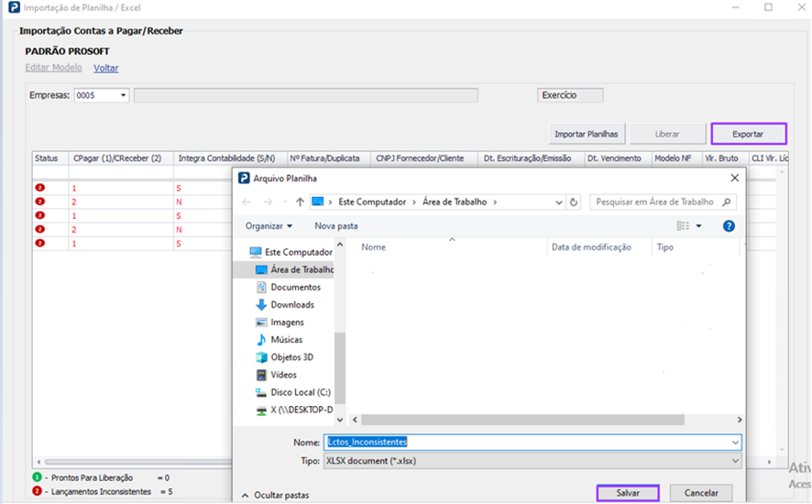Open Importar Planilhas
This screenshot has width=812, height=504.
[x=587, y=134]
